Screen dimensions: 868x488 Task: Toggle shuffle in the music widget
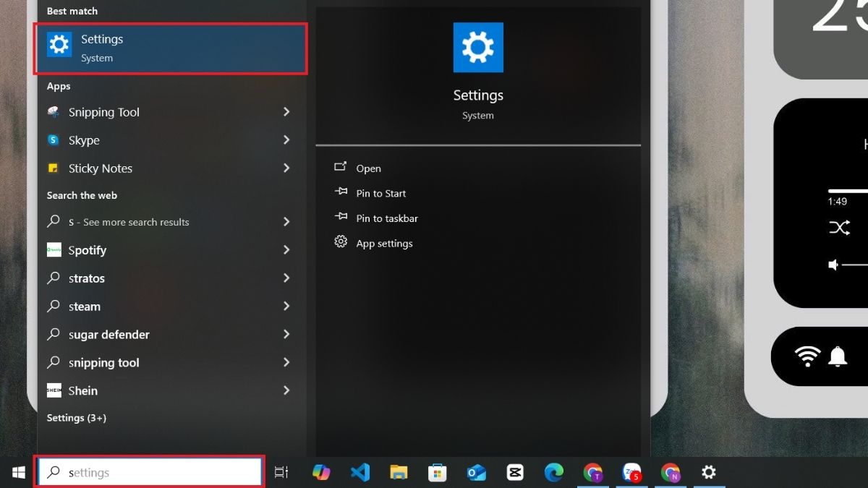pos(839,228)
